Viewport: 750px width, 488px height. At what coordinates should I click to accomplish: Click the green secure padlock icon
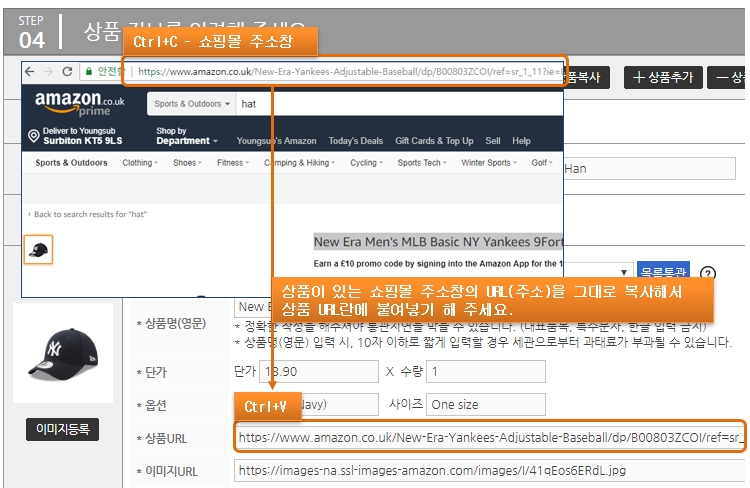click(88, 72)
